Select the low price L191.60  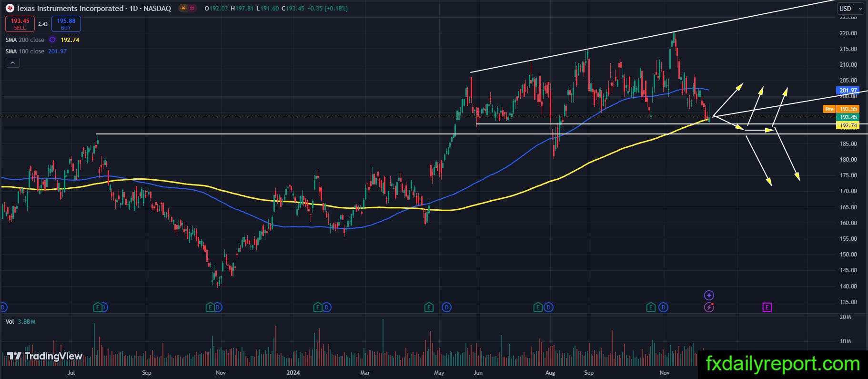click(x=268, y=9)
